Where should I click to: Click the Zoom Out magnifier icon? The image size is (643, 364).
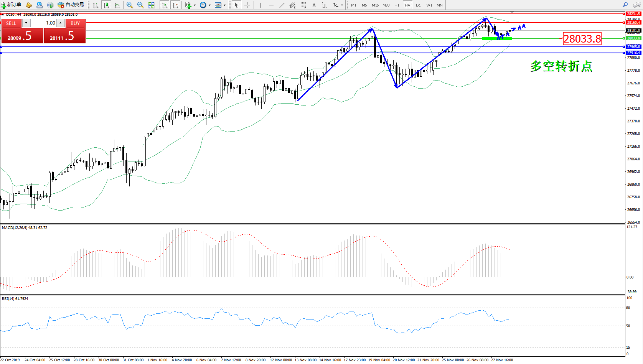[x=140, y=5]
